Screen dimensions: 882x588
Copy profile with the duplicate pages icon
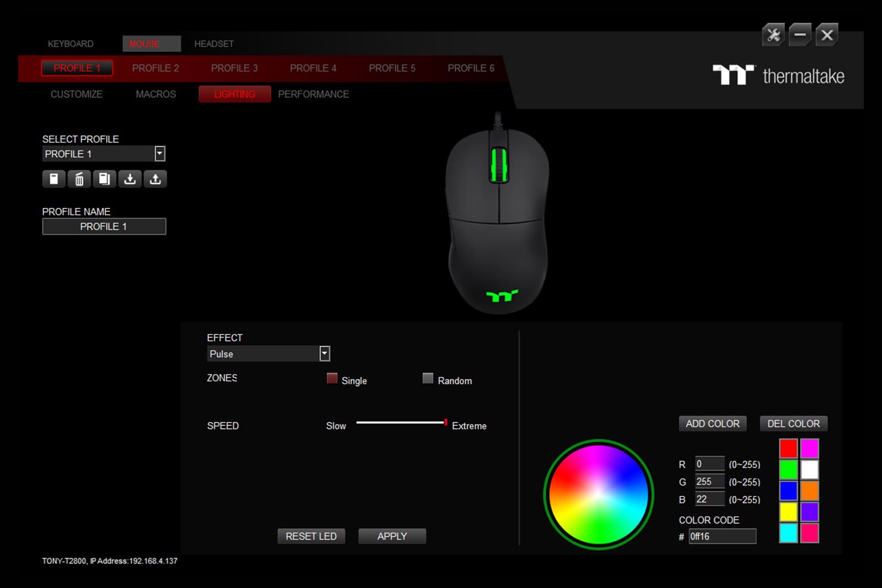[105, 179]
